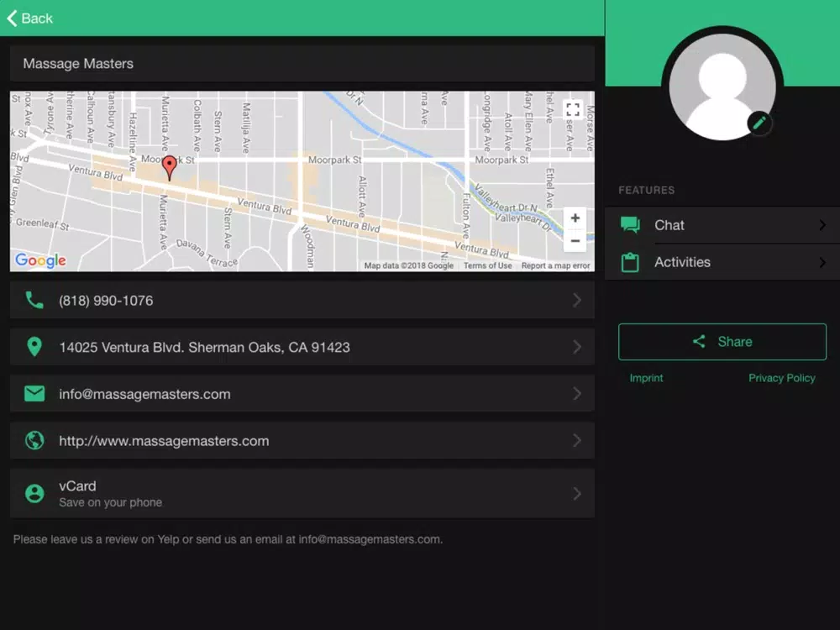This screenshot has height=630, width=840.
Task: Click the location pin icon next to address
Action: point(34,347)
